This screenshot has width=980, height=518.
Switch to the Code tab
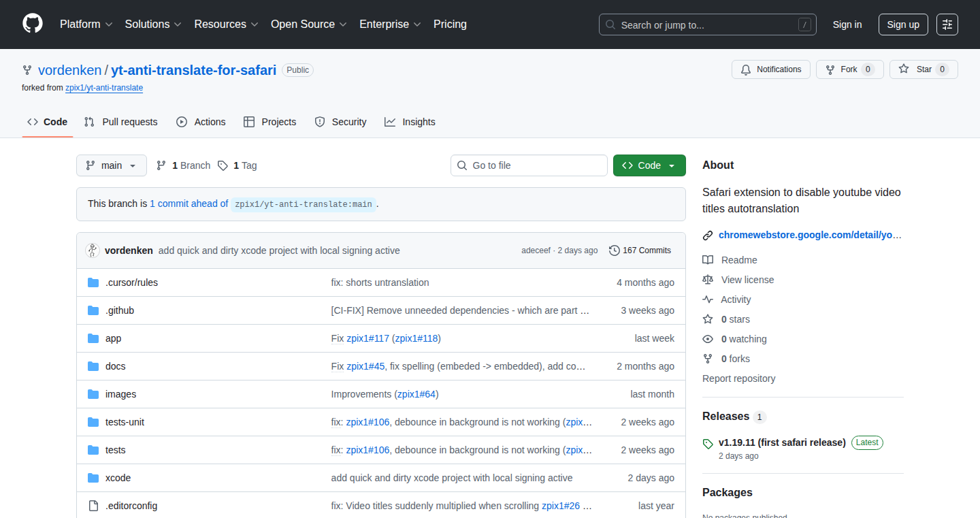tap(48, 122)
